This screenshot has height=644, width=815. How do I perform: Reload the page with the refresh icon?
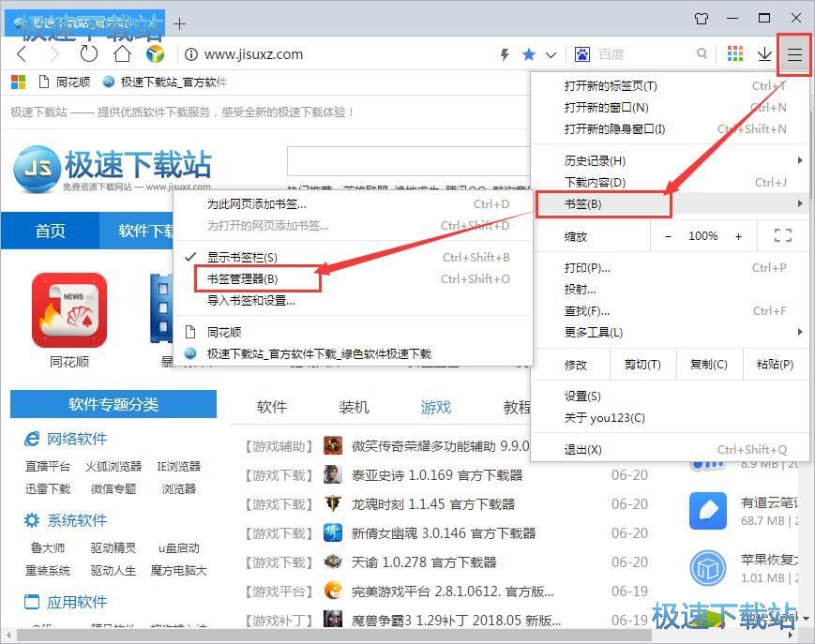click(89, 53)
